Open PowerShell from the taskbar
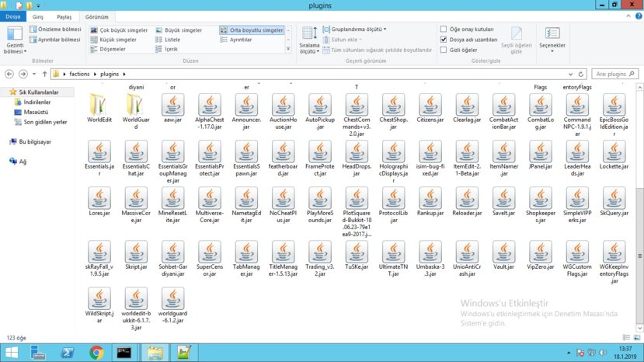This screenshot has height=362, width=644. pyautogui.click(x=68, y=353)
